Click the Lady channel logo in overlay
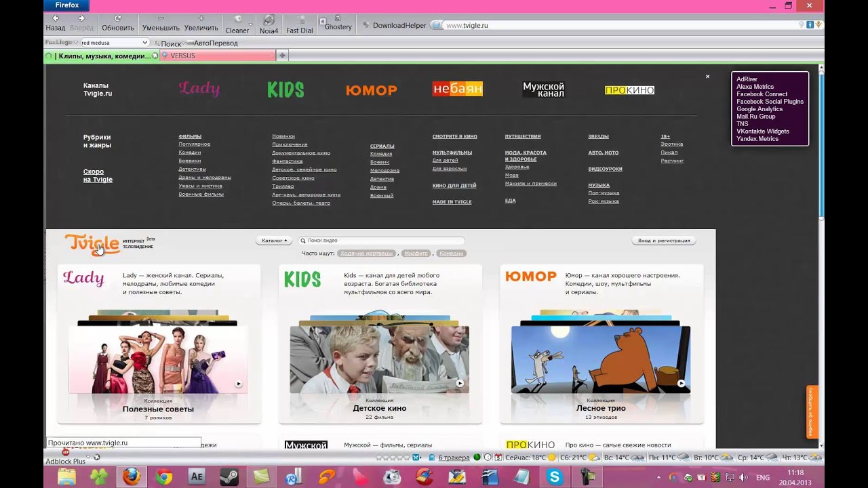The width and height of the screenshot is (868, 488). click(x=199, y=89)
